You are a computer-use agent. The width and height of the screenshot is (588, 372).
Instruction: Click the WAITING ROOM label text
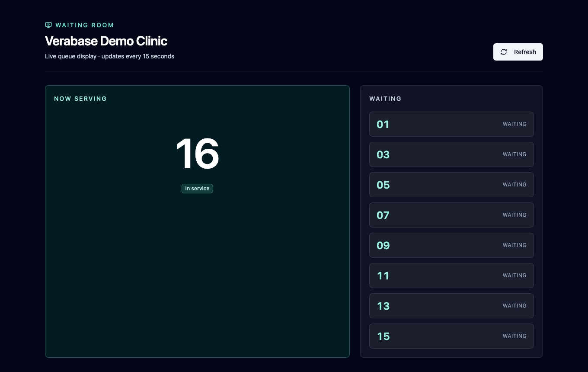click(85, 25)
